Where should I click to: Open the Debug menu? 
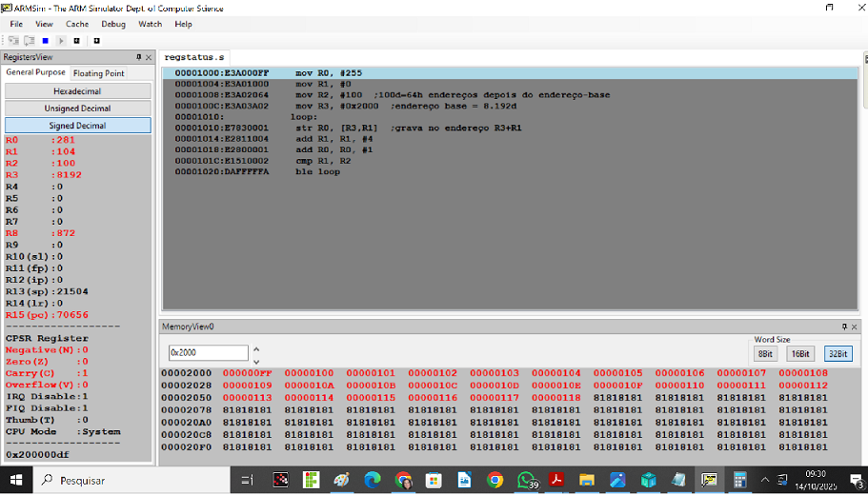112,24
